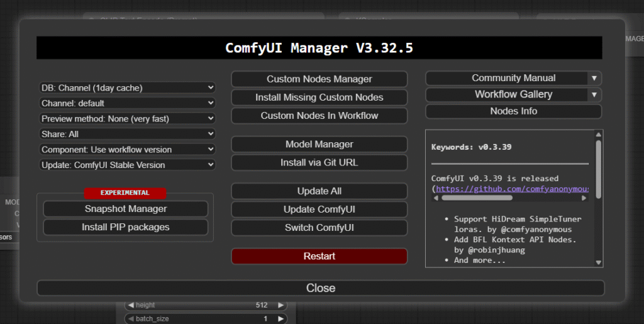
Task: Close the ComfyUI Manager dialog
Action: coord(320,288)
